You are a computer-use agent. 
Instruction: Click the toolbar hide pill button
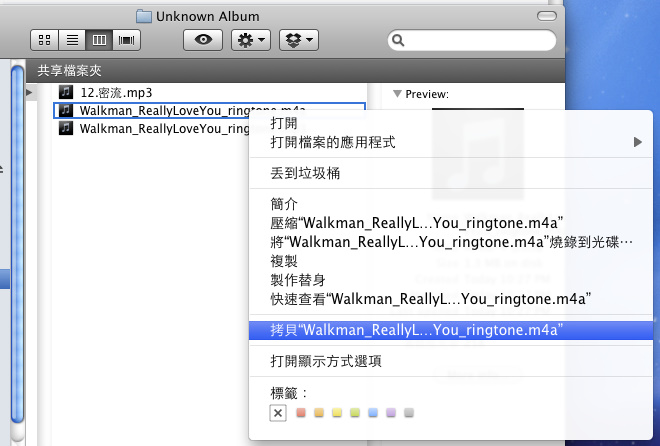(547, 16)
